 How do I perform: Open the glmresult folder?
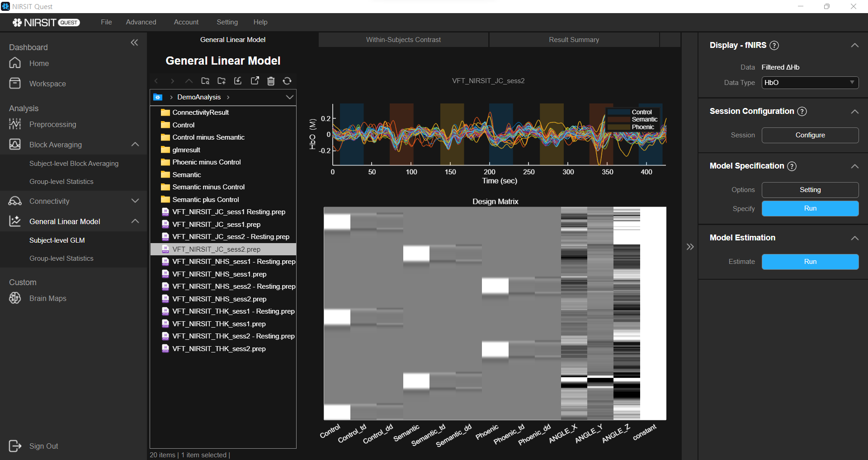pyautogui.click(x=223, y=150)
